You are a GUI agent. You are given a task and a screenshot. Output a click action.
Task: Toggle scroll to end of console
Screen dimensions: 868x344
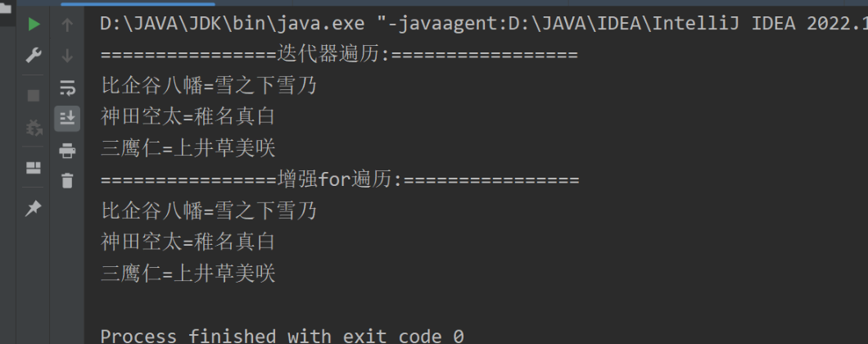67,118
